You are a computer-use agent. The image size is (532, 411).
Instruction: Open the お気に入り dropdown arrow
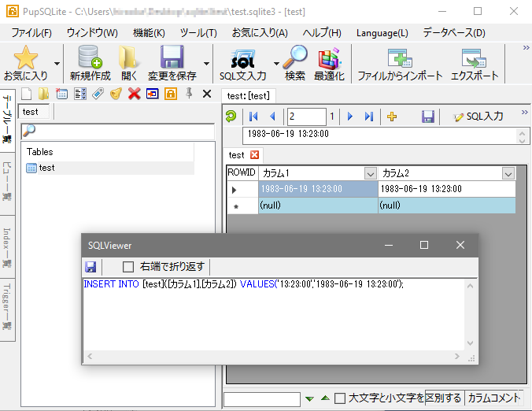coord(57,64)
